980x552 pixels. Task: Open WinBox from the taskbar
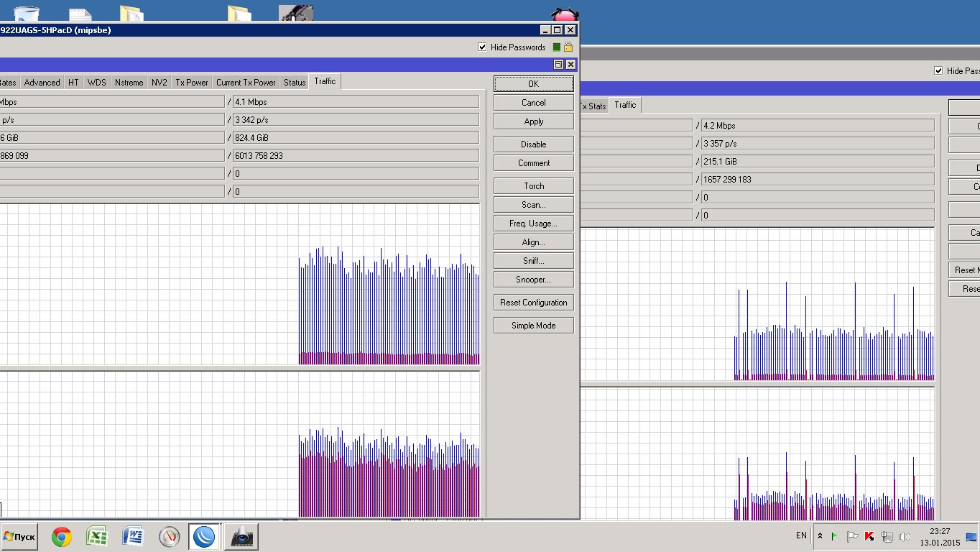[205, 536]
